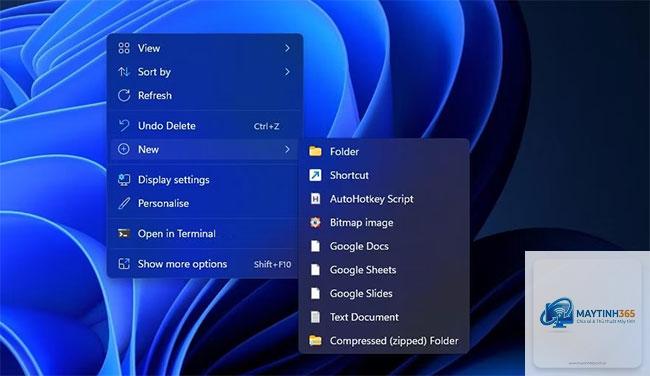Create a new Compressed (zipped) Folder
Image resolution: width=650 pixels, height=376 pixels.
click(x=384, y=340)
